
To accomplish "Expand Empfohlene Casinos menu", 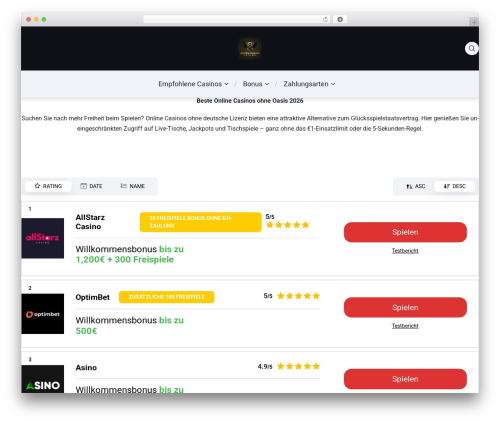I will [193, 84].
